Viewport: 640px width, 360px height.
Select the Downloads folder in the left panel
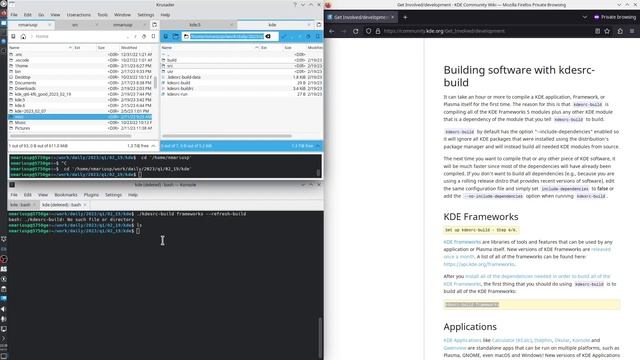80,88
